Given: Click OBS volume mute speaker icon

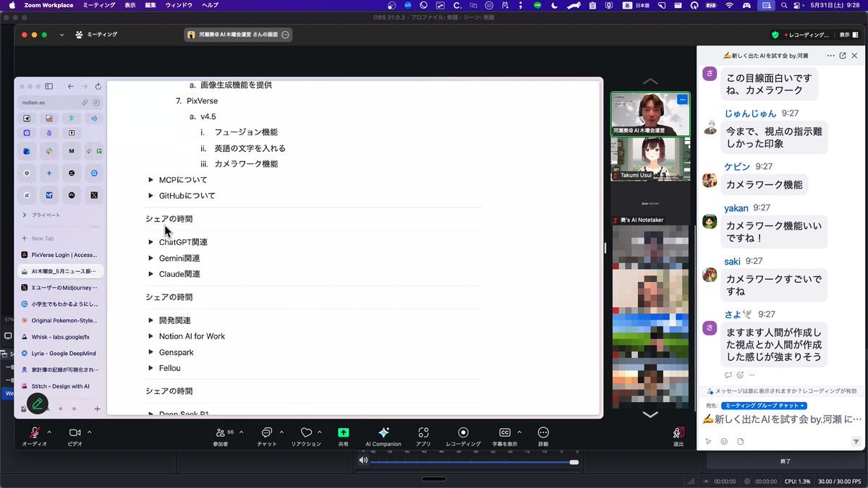Looking at the screenshot, I should (363, 461).
